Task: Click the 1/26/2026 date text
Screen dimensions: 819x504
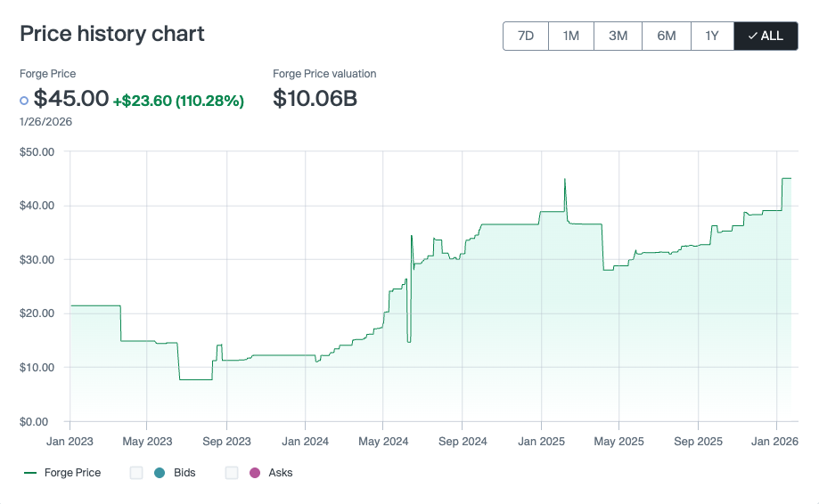Action: pyautogui.click(x=46, y=122)
